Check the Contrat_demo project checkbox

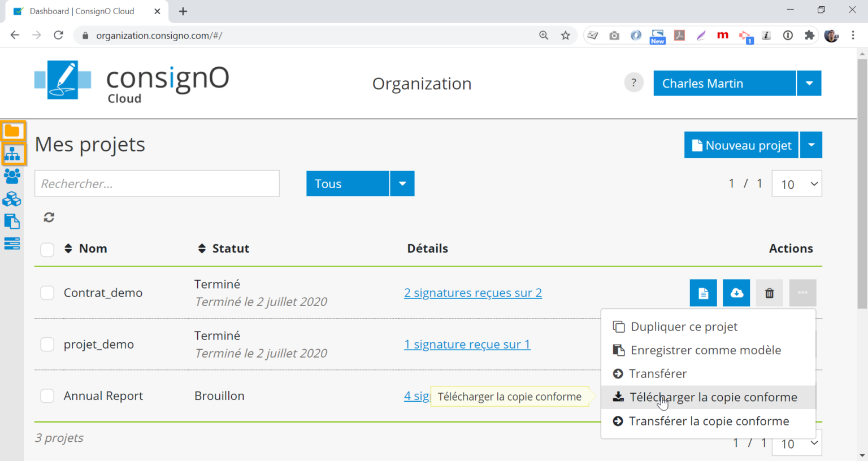click(47, 293)
